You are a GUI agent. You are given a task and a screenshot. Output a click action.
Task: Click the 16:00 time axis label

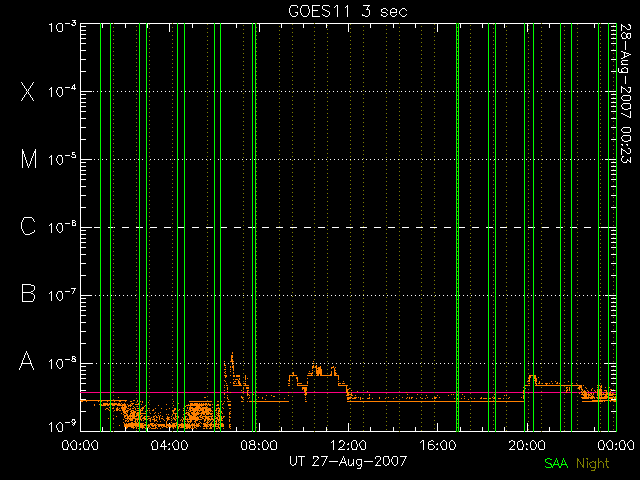438,444
